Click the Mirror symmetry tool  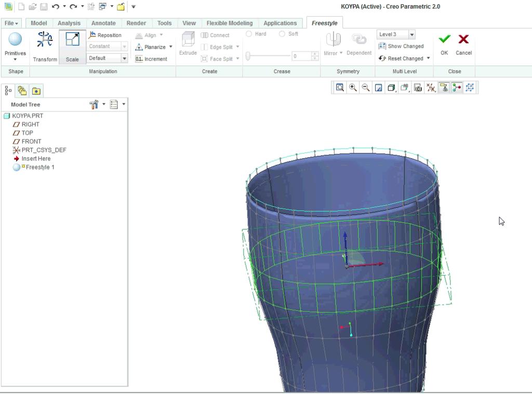pyautogui.click(x=331, y=44)
